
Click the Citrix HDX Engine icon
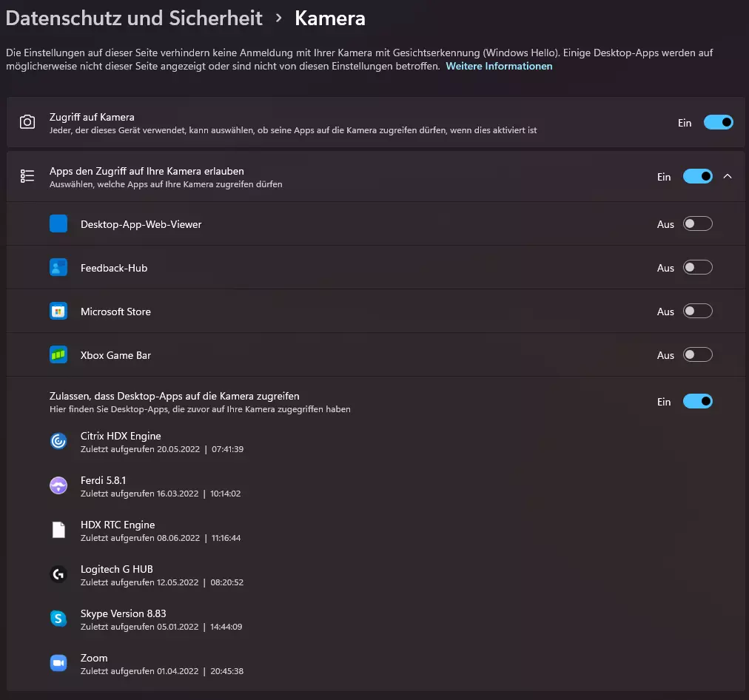(58, 441)
